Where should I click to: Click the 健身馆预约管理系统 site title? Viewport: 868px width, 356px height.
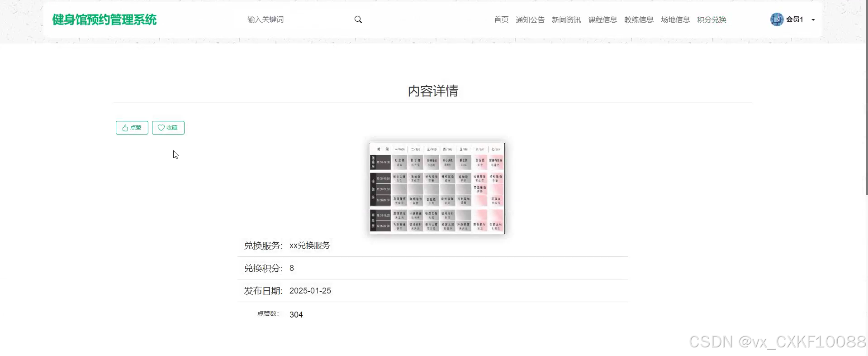(x=104, y=19)
